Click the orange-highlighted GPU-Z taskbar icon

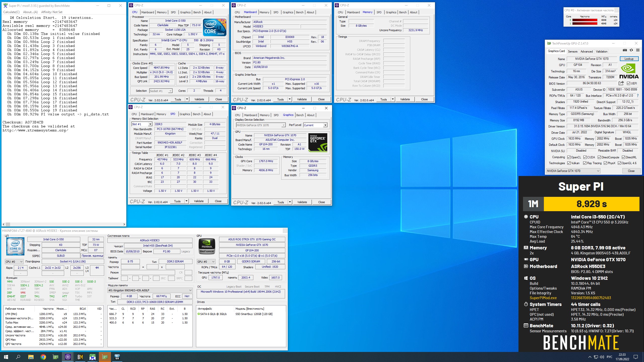(x=105, y=357)
